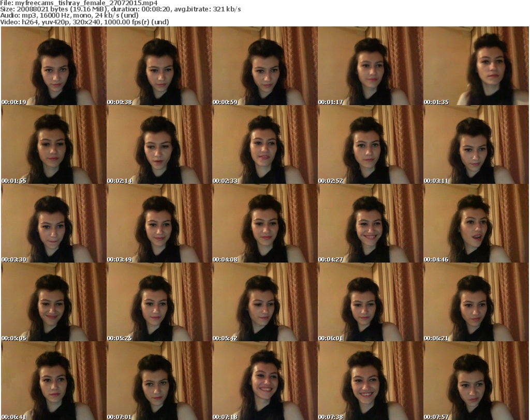Open the frame at 00:01:35
Image resolution: width=530 pixels, height=420 pixels.
tap(476, 66)
